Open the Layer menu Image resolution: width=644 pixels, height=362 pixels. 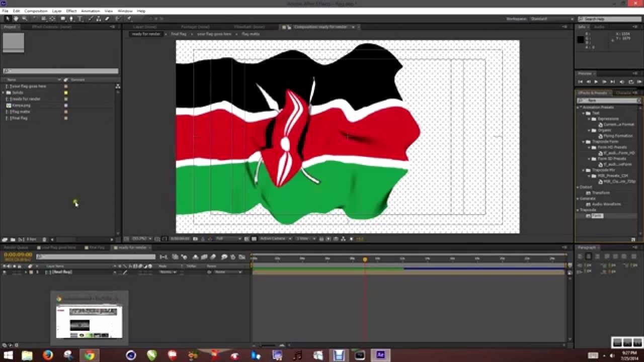pos(56,11)
